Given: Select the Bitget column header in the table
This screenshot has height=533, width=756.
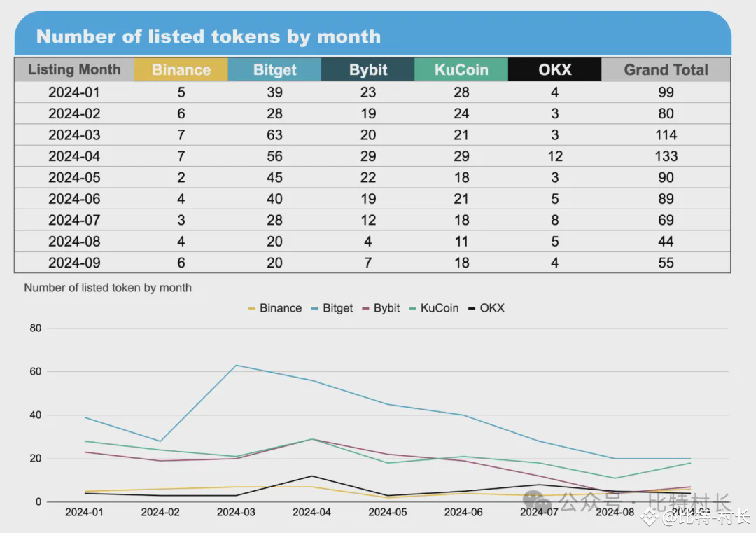Looking at the screenshot, I should point(274,69).
